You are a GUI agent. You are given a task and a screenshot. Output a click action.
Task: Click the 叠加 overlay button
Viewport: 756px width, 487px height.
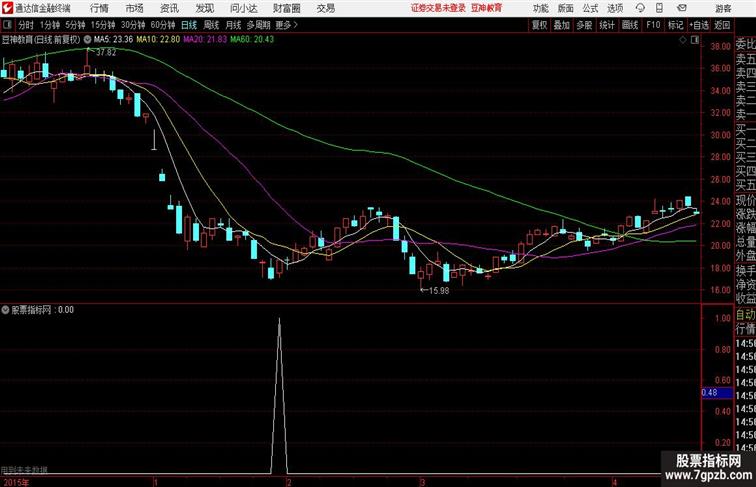pyautogui.click(x=562, y=25)
